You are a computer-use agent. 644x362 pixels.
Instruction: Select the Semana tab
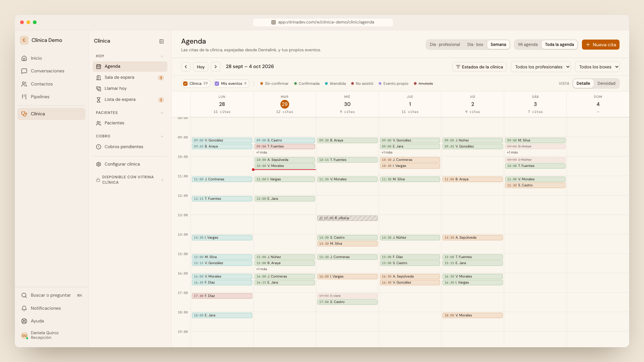coord(498,45)
